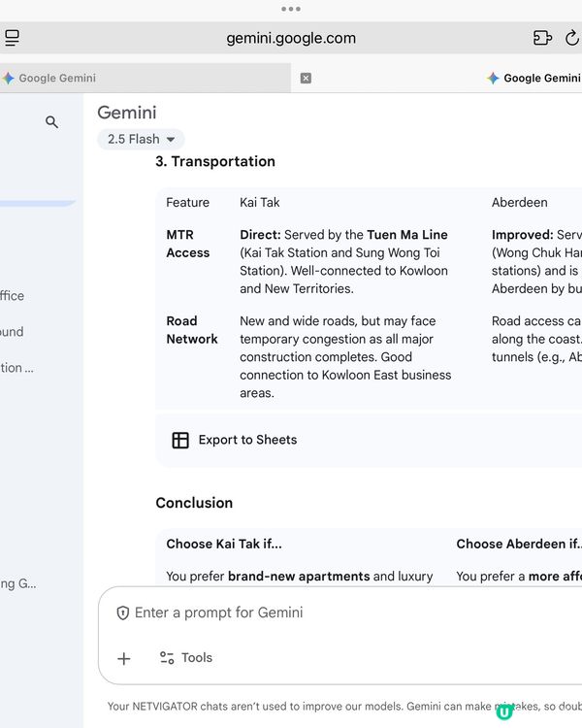Switch to the first Google Gemini tab
This screenshot has height=728, width=582.
pos(145,78)
